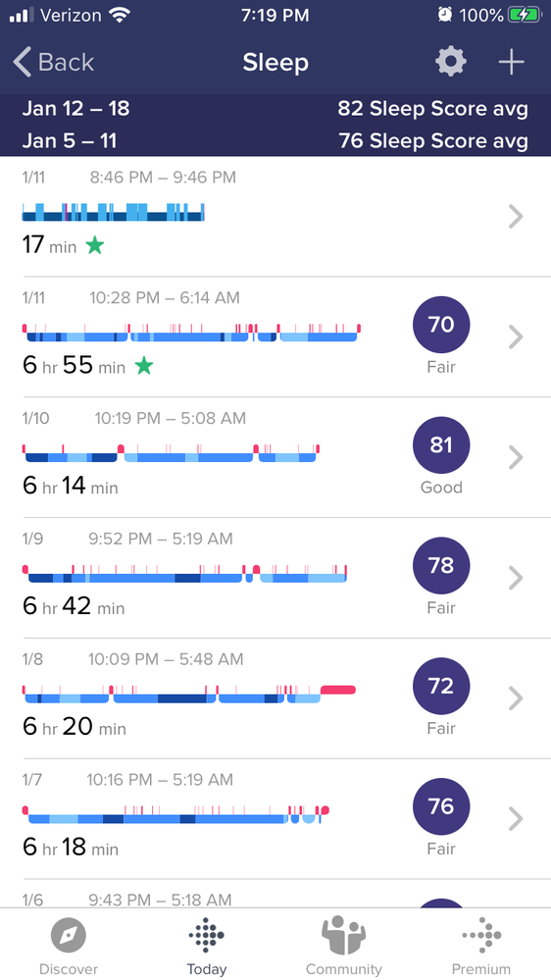Open the Community tab
The height and width of the screenshot is (980, 551).
[x=343, y=946]
